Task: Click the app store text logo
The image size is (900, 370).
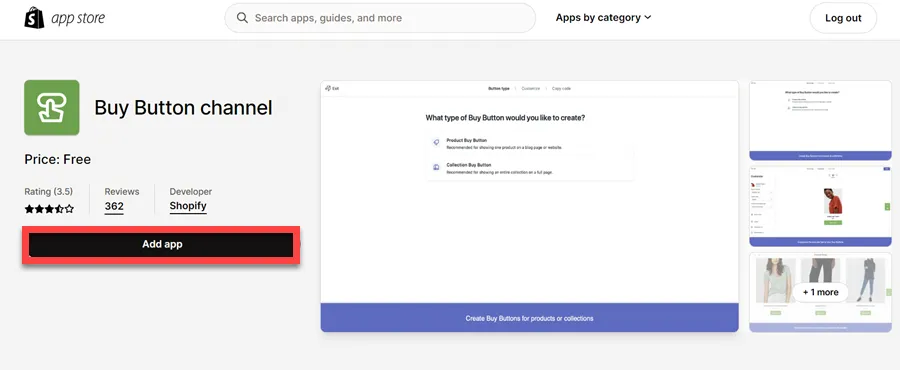Action: 78,18
